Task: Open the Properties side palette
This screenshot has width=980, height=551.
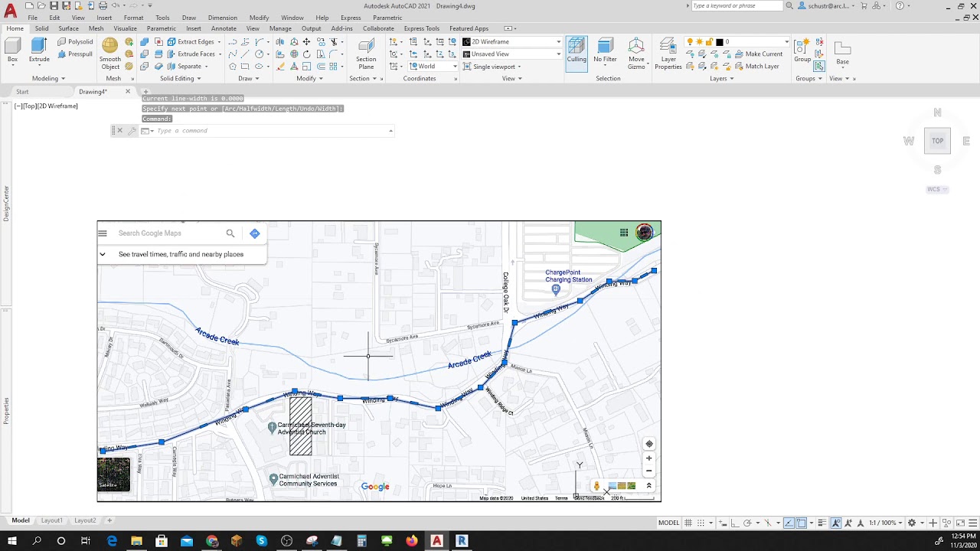Action: click(x=5, y=411)
